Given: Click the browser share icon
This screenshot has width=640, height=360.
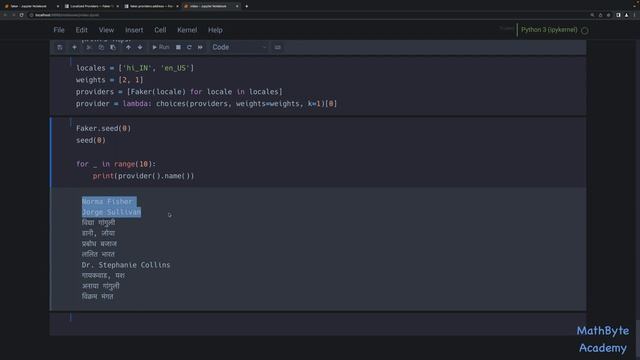Looking at the screenshot, I should point(600,15).
